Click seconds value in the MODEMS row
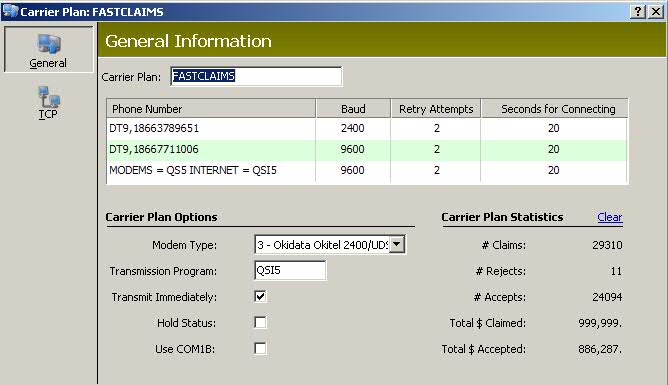668x385 pixels. [553, 170]
